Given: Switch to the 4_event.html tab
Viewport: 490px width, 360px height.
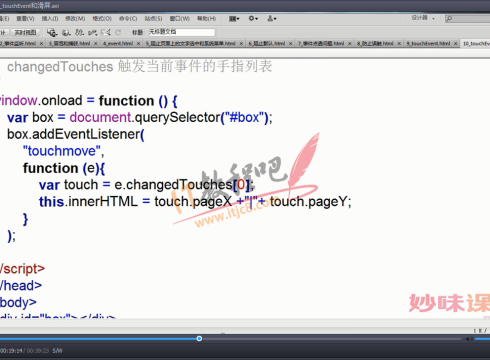Looking at the screenshot, I should click(118, 44).
